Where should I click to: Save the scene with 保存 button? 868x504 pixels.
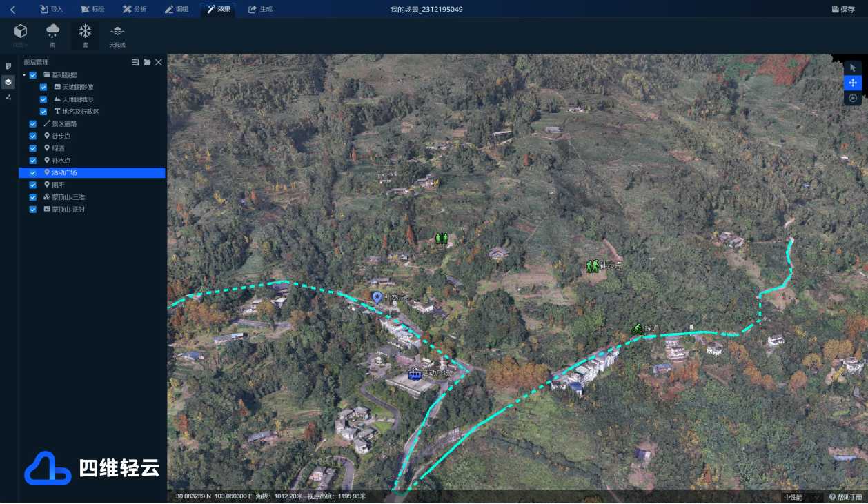point(843,9)
